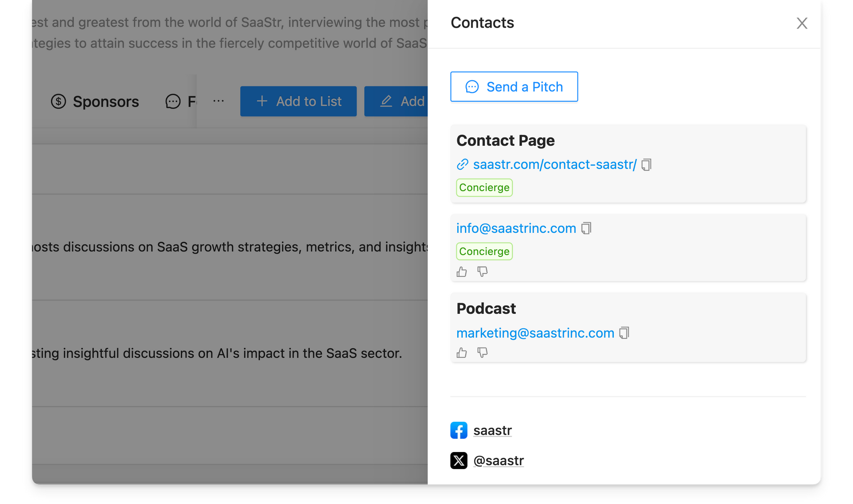Thumbs up the marketing@saastrinc.com podcast contact
853x504 pixels.
click(462, 352)
